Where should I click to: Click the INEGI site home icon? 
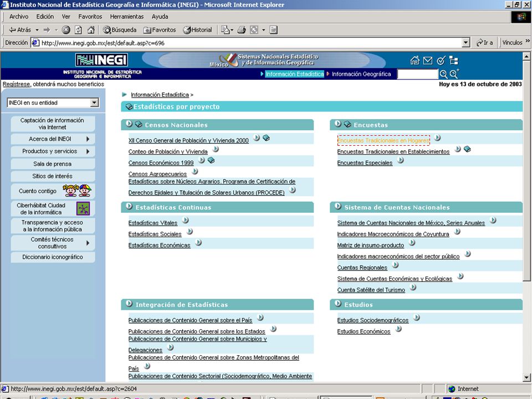[x=415, y=60]
